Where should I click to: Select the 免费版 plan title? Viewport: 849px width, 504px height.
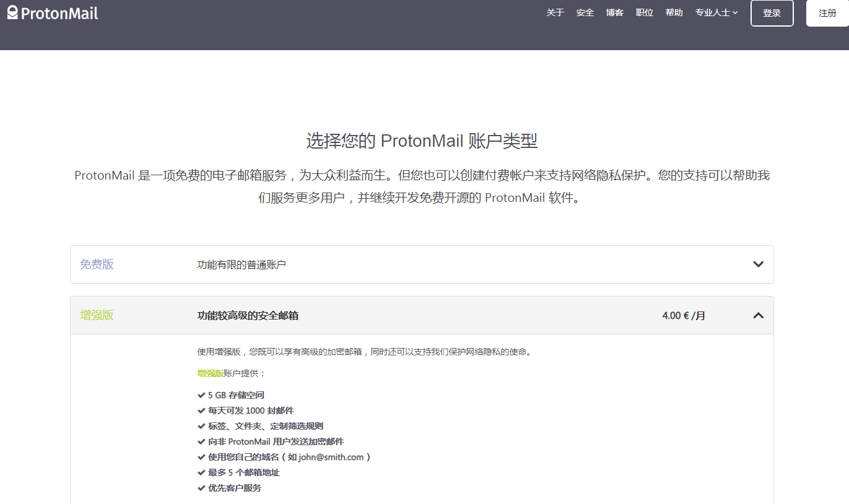[x=97, y=264]
